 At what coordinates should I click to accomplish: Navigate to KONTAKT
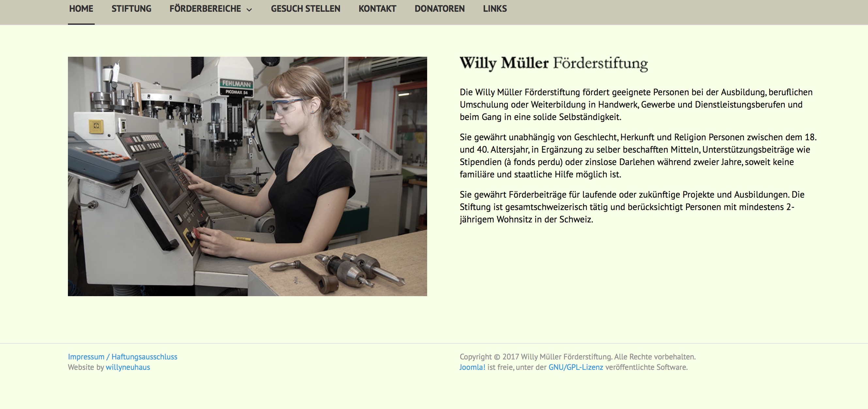click(377, 9)
